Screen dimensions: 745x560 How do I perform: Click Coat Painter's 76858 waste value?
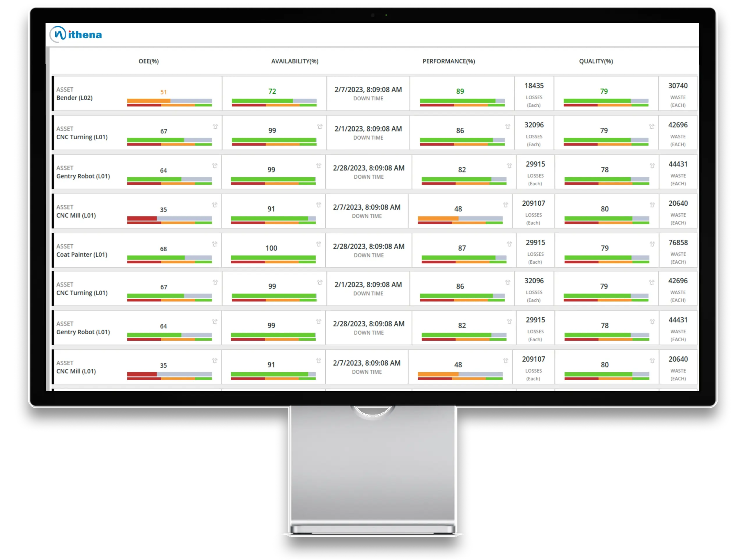point(678,242)
